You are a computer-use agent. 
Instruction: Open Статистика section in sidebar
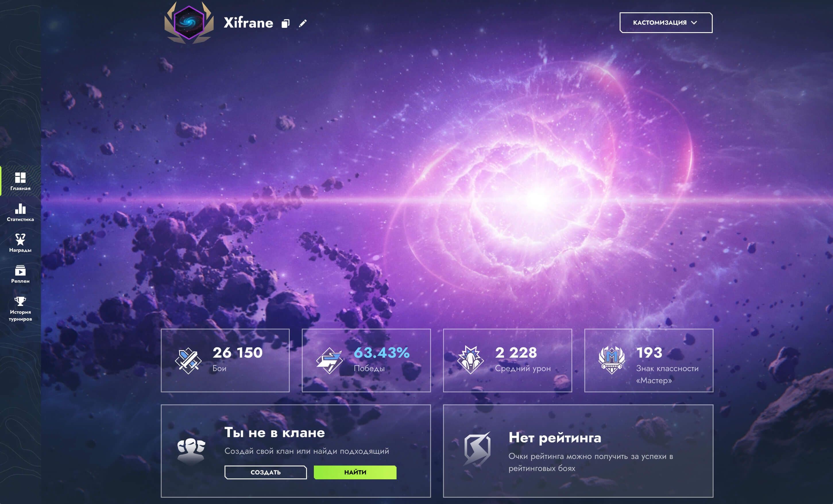point(20,212)
